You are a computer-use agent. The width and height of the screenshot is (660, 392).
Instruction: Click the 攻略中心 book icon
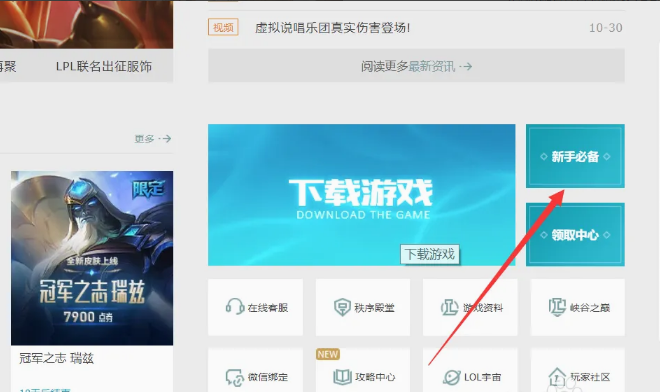pos(342,377)
